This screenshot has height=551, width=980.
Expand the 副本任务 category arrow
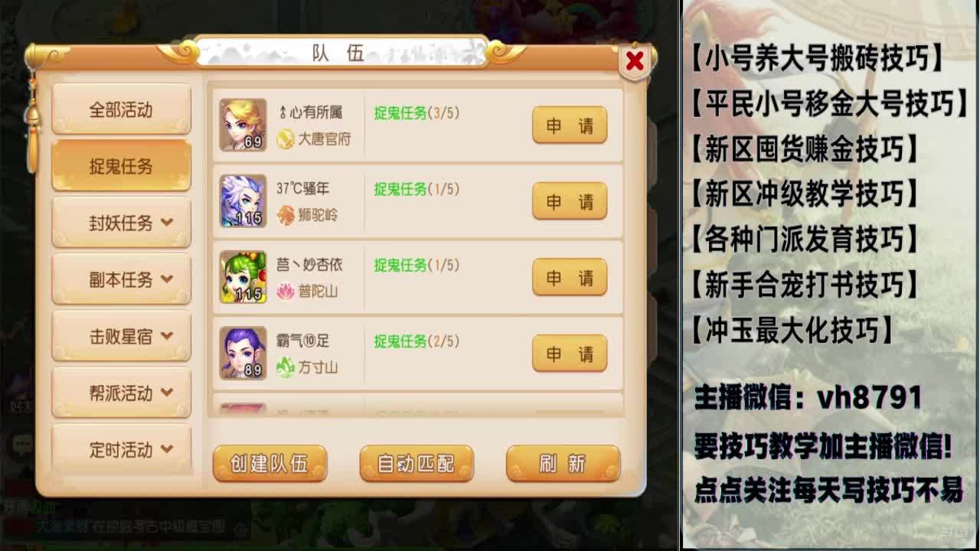tap(167, 279)
